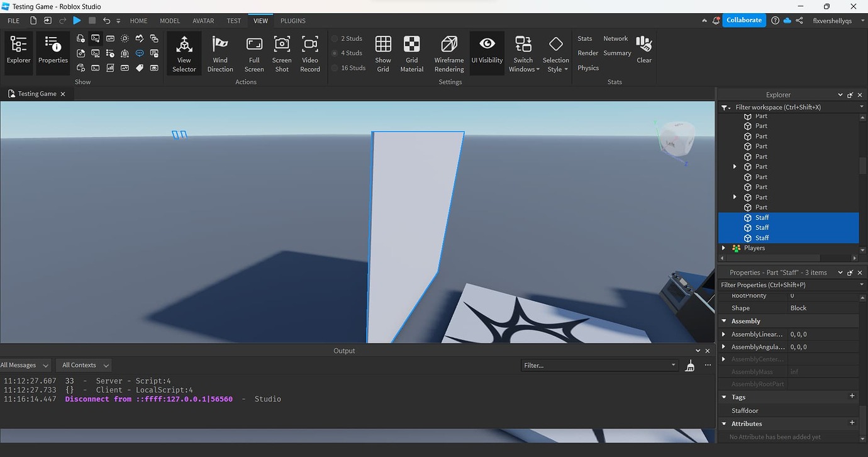Screen dimensions: 868x457
Task: Take a Screen Shot
Action: [282, 53]
